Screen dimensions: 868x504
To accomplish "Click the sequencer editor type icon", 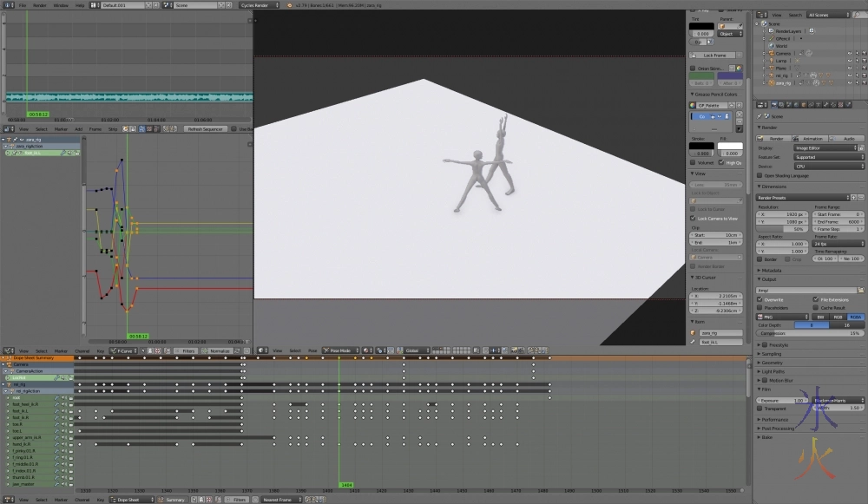I will 7,129.
